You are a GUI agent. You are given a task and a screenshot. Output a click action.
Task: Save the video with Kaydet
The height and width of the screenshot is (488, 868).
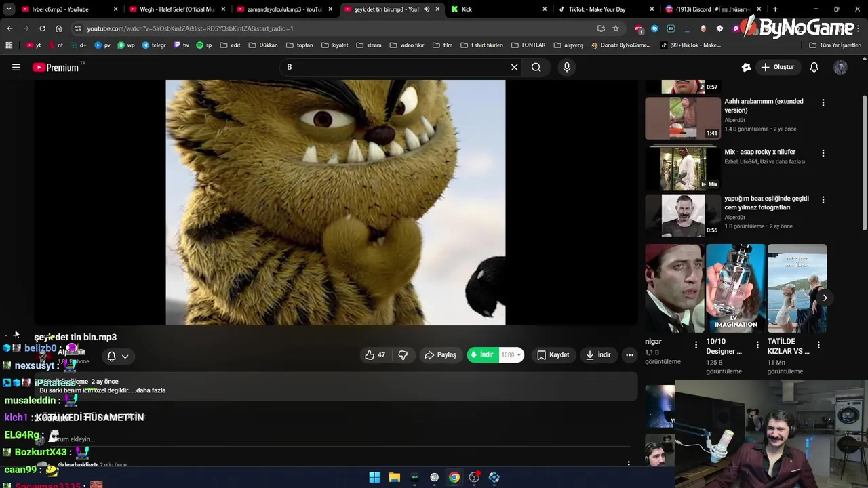553,354
